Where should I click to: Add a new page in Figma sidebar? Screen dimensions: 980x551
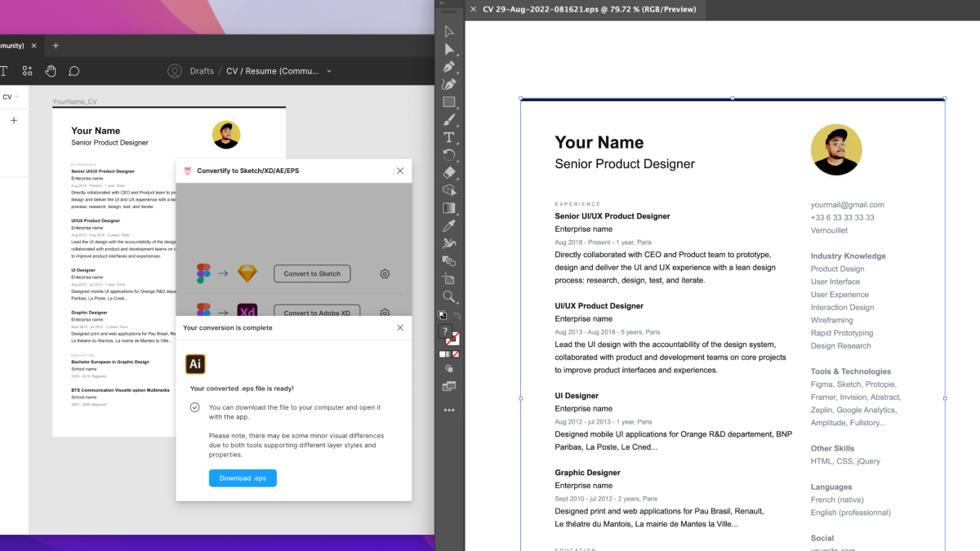point(13,120)
